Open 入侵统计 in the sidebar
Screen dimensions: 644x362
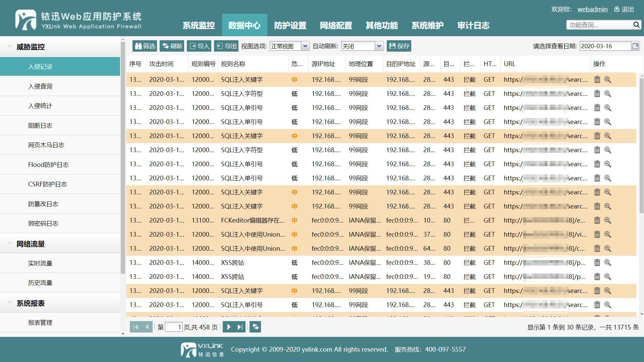click(x=60, y=106)
